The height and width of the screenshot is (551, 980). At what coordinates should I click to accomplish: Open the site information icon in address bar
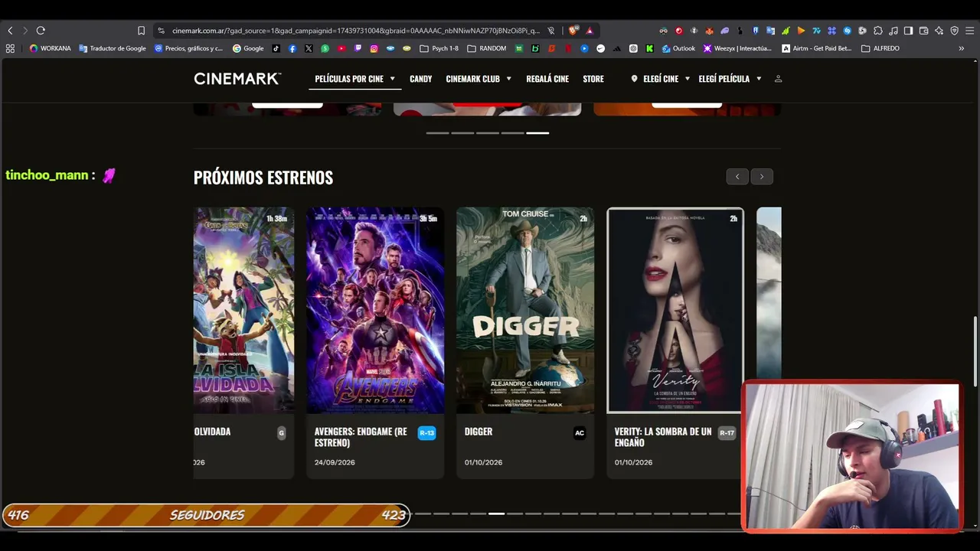[161, 31]
